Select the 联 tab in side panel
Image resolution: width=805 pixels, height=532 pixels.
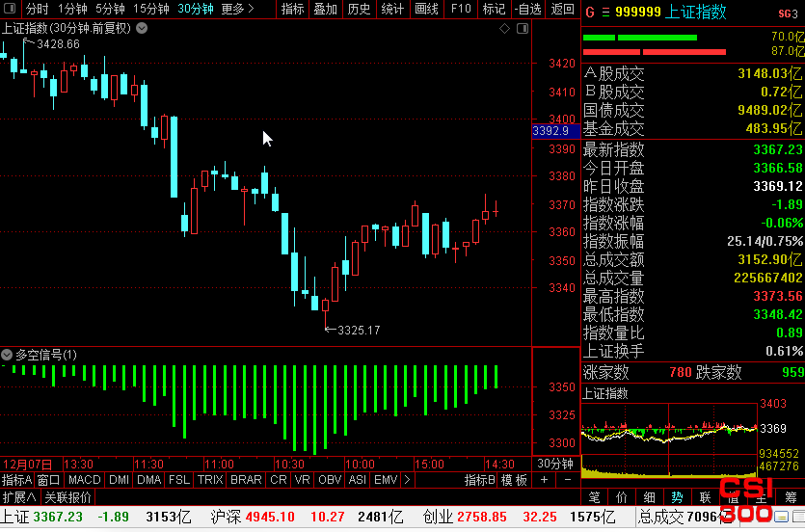[x=705, y=496]
